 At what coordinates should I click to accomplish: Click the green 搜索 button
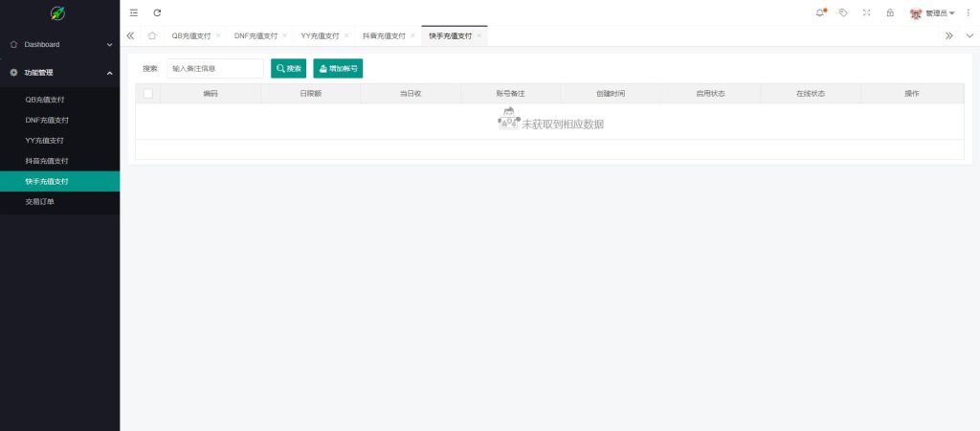289,68
